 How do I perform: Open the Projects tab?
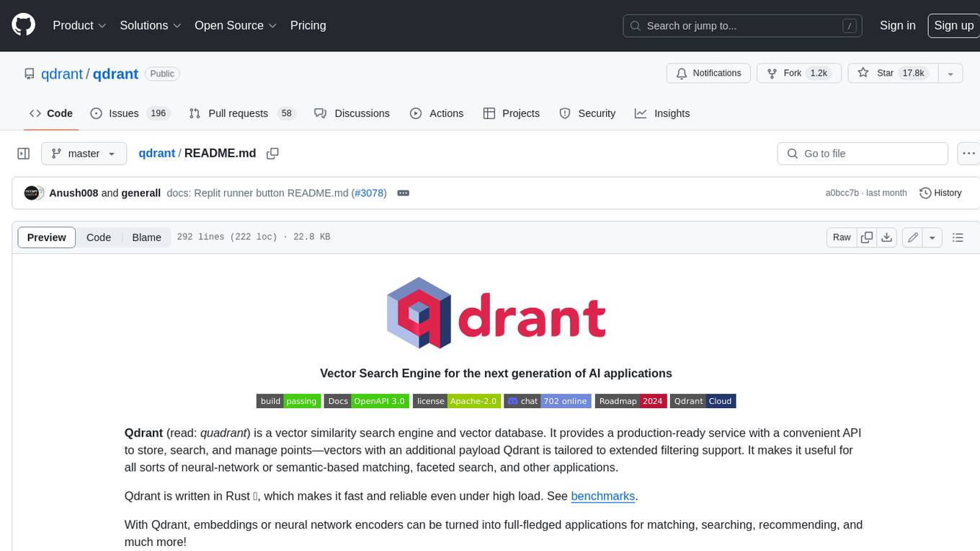[x=512, y=113]
